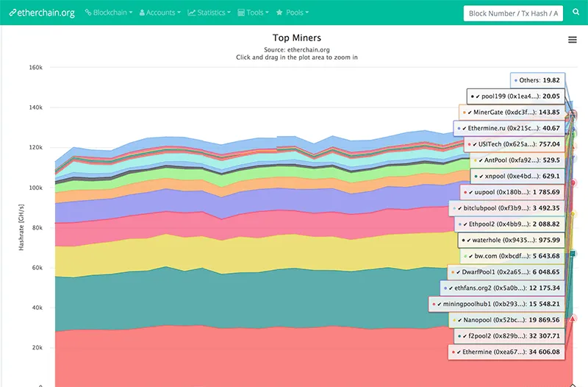Click the Pools caret arrow
Screen dimensions: 588x387
(306, 13)
